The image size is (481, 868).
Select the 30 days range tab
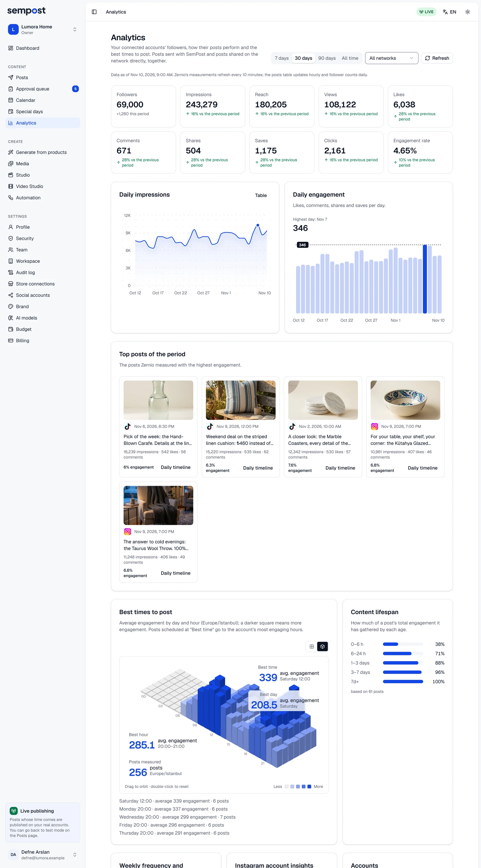pyautogui.click(x=303, y=58)
